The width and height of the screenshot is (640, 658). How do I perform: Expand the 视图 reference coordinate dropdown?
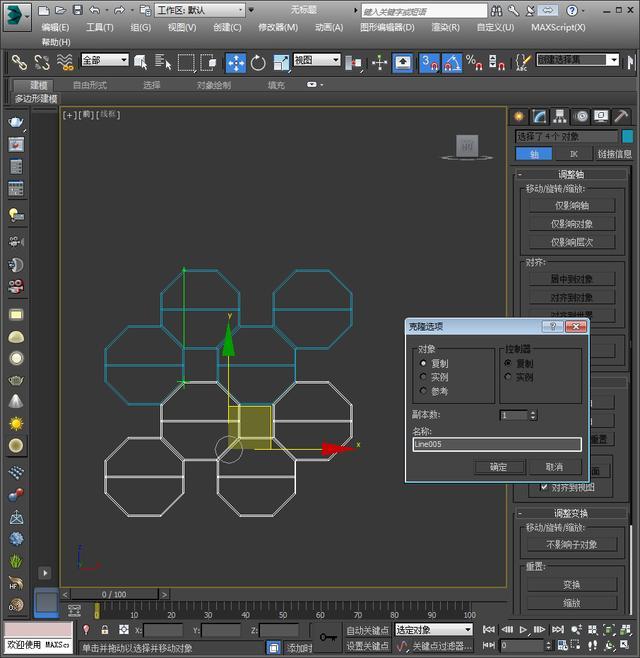(x=316, y=61)
